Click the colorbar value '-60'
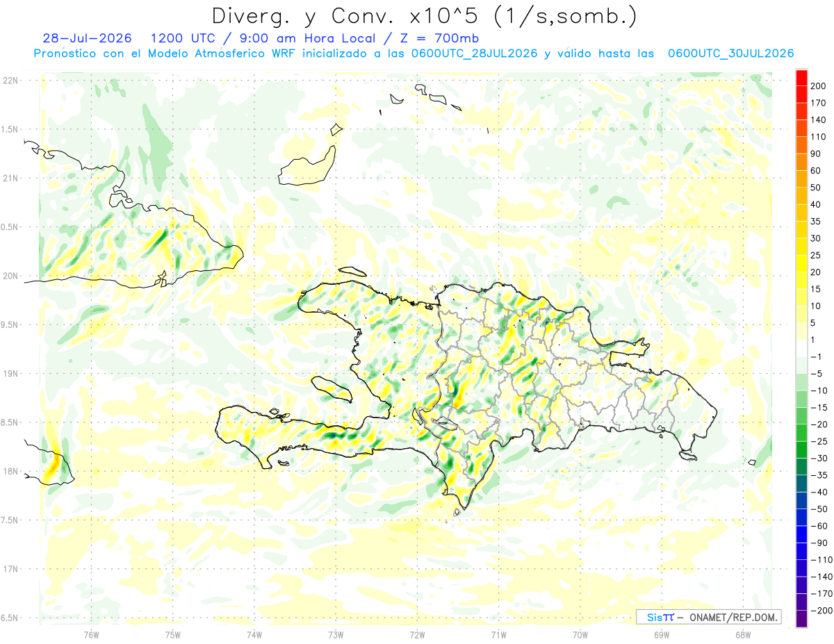The width and height of the screenshot is (834, 644). 818,527
